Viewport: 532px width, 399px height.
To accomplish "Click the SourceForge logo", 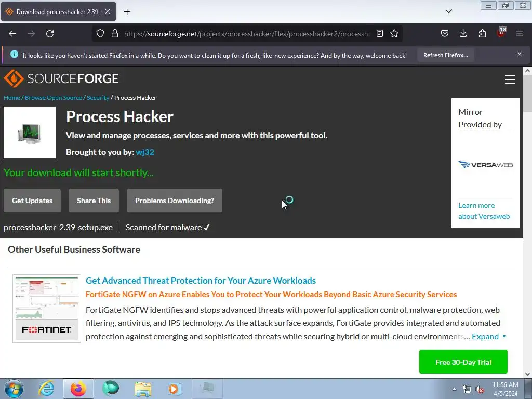I will pyautogui.click(x=61, y=78).
